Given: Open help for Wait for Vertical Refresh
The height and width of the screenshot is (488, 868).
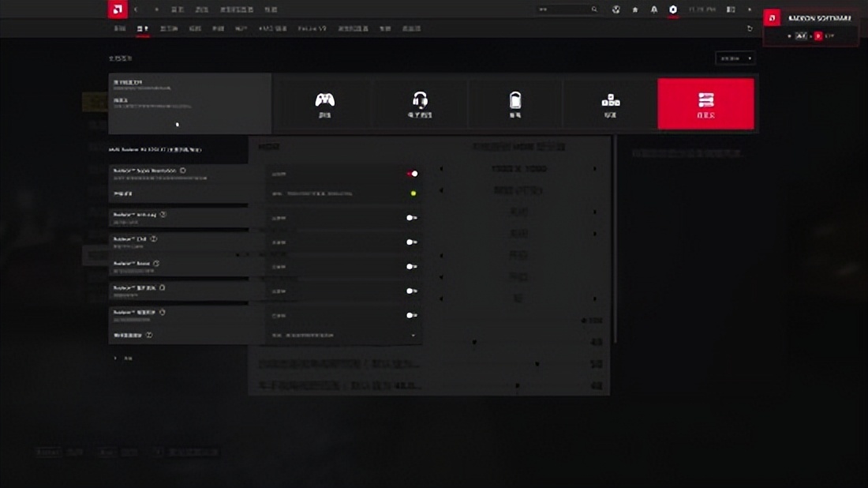Looking at the screenshot, I should point(149,335).
